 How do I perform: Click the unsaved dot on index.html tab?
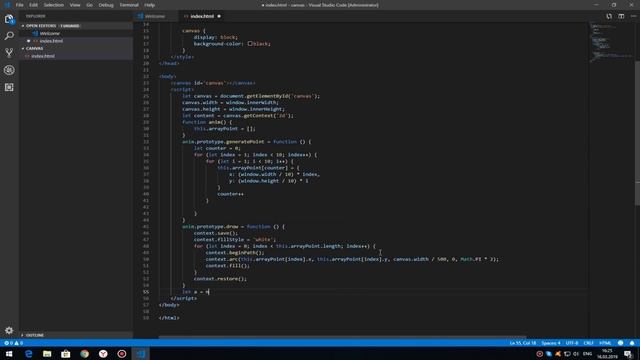pyautogui.click(x=219, y=16)
